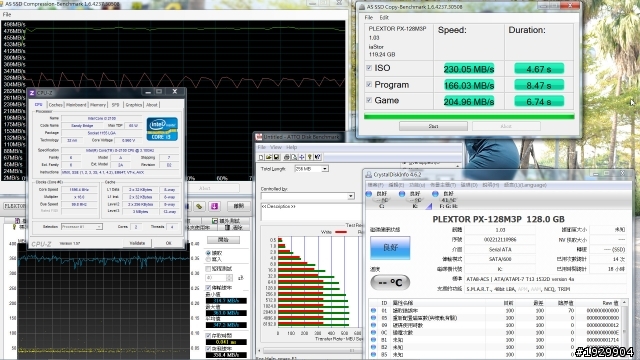Screen dimensions: 640x360
Task: Select the K: drive status icon in CrystalDiskInfo
Action: click(402, 194)
